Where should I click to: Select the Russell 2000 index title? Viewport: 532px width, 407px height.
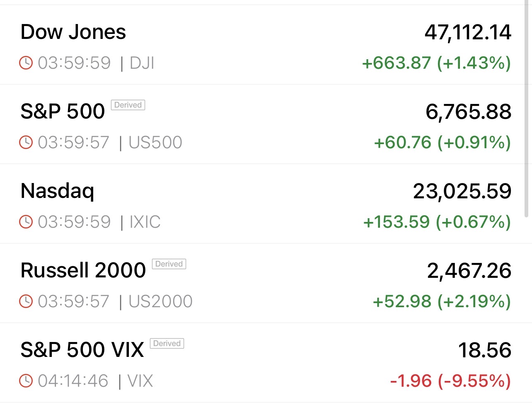pos(83,271)
